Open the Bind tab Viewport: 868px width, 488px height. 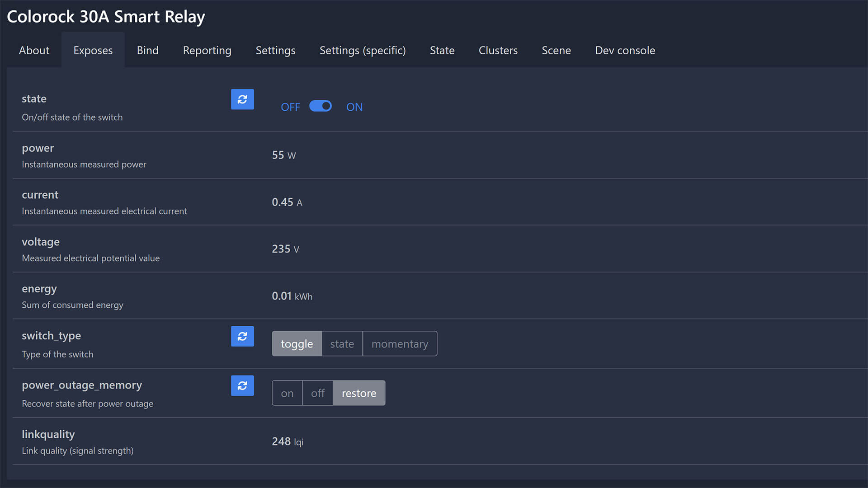[148, 50]
